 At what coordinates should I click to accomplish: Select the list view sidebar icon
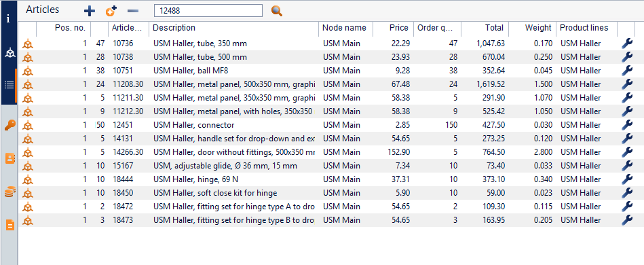9,85
